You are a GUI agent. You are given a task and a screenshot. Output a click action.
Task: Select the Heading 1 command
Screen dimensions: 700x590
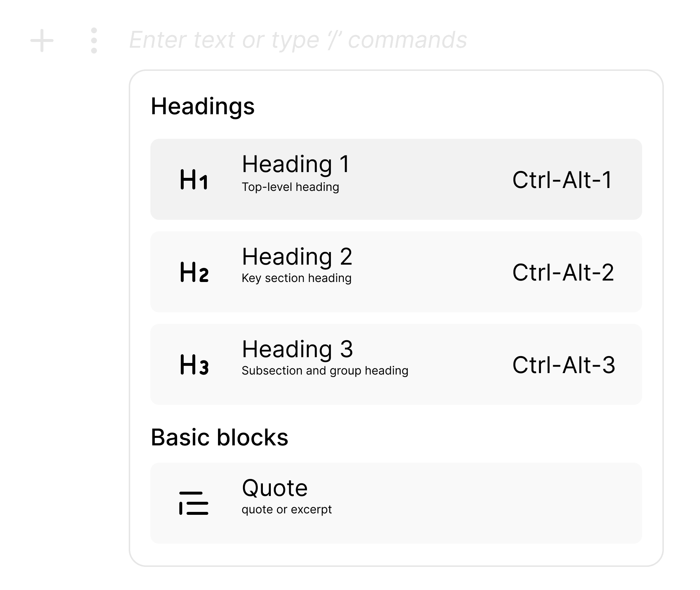[296, 164]
